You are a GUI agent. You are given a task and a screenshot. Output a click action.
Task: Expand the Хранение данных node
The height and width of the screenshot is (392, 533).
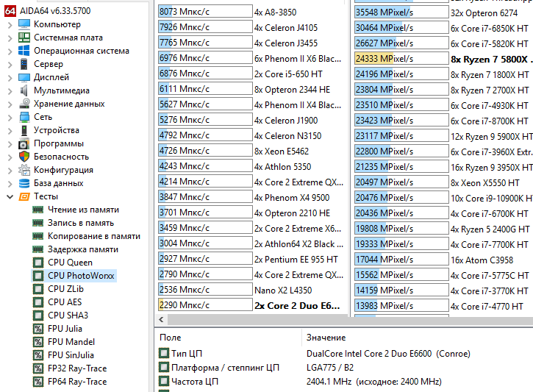pyautogui.click(x=10, y=104)
